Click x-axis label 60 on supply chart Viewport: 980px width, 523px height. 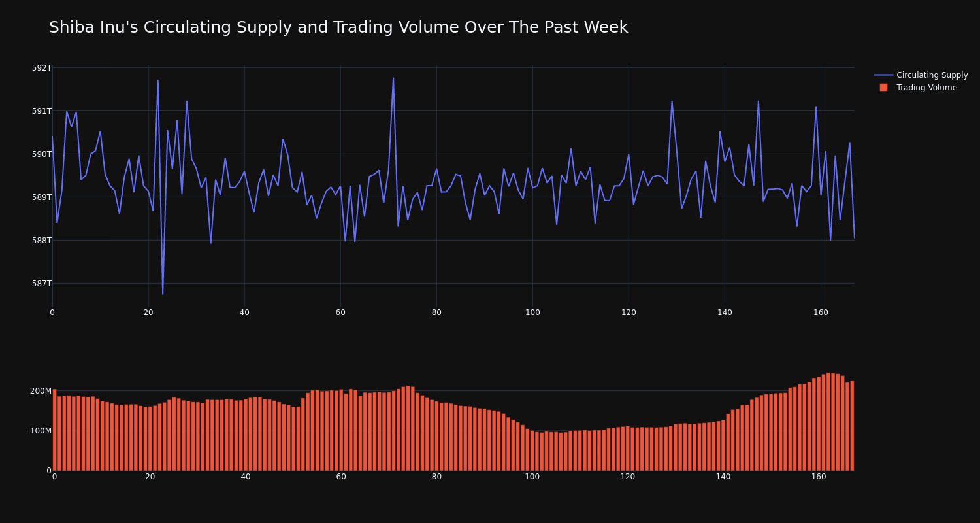340,312
